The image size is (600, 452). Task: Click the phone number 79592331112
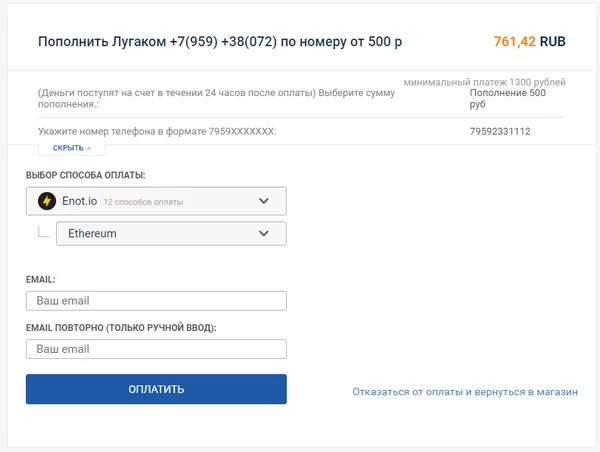(x=500, y=131)
